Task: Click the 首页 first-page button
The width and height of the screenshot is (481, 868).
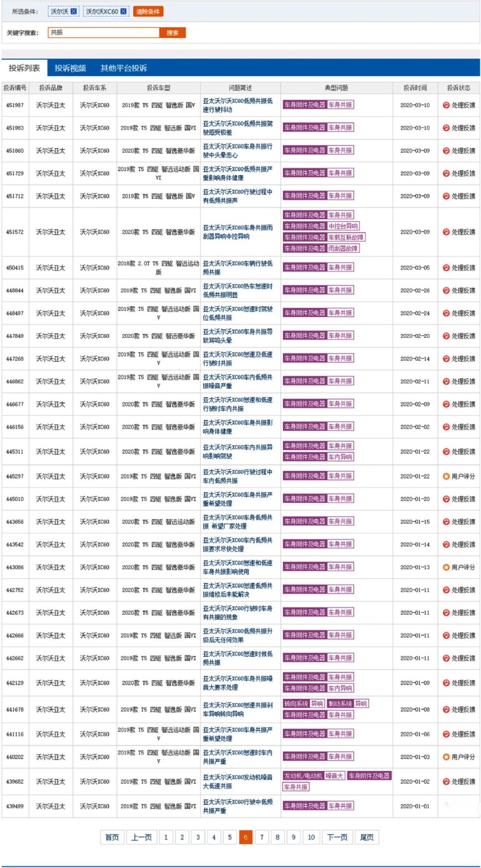Action: (112, 837)
